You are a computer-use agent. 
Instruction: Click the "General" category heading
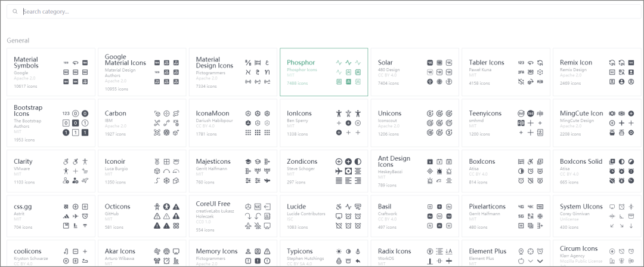point(18,40)
